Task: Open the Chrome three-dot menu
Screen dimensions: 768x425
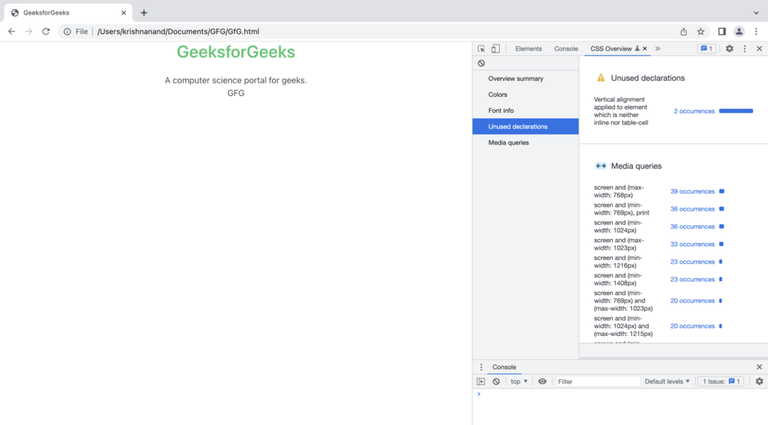Action: coord(756,31)
